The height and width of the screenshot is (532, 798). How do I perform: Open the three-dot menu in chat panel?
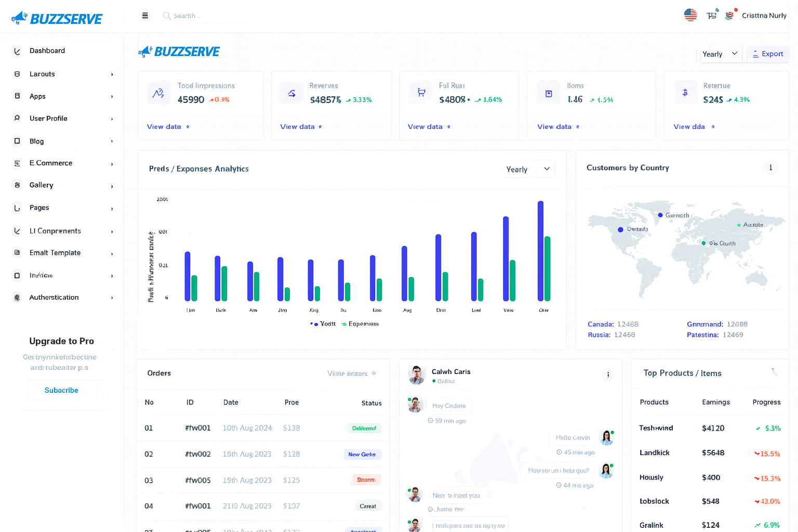pos(608,375)
